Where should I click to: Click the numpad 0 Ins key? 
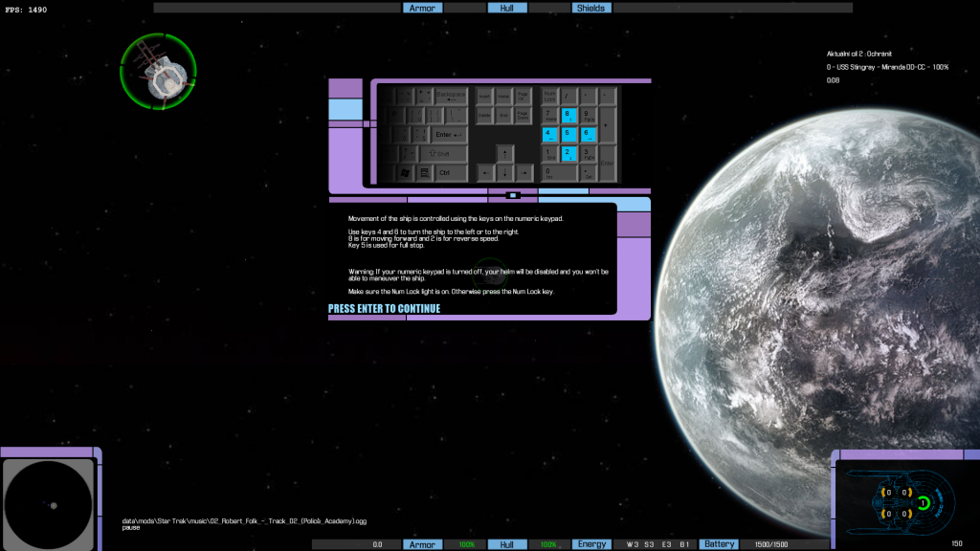click(559, 172)
